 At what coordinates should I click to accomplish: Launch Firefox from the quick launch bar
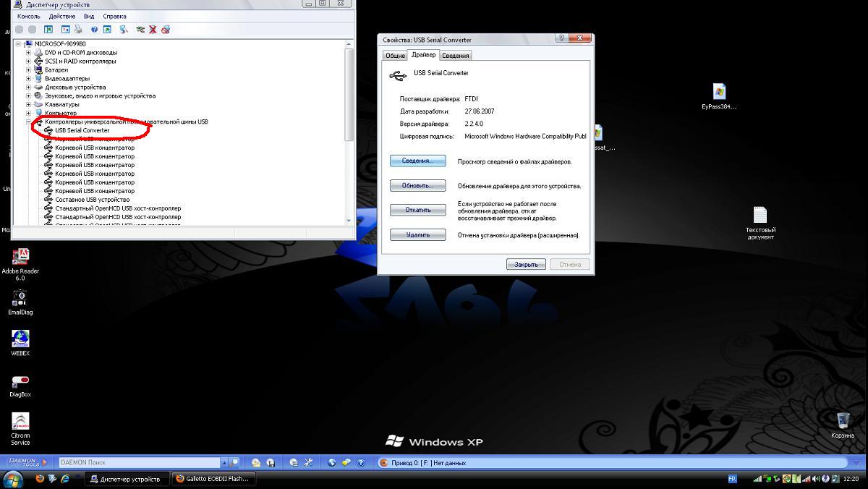click(40, 479)
